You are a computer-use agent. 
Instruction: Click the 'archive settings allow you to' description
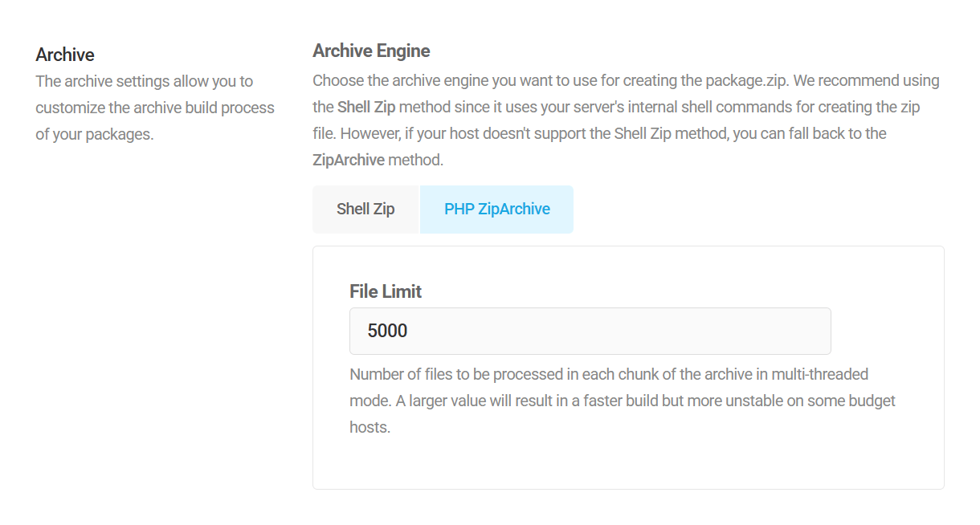145,81
